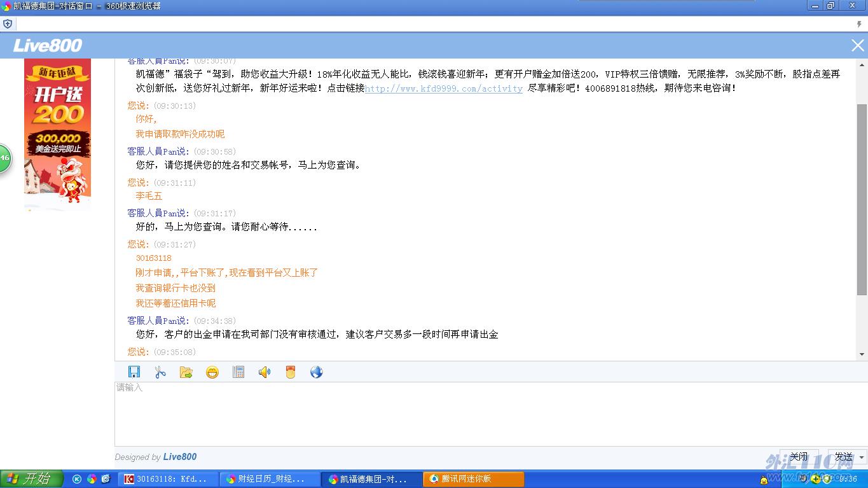Click the browser window title text
Screen dimensions: 868x488
pos(86,6)
